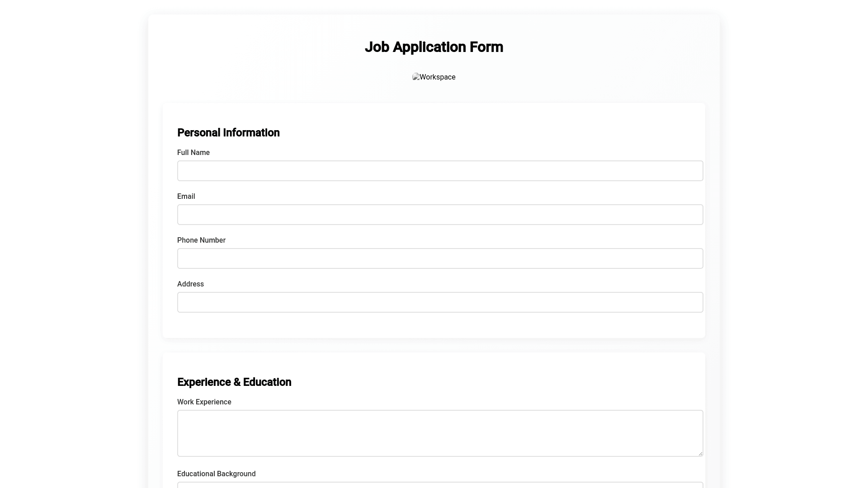The image size is (868, 488).
Task: Click the Full Name label
Action: (x=193, y=153)
